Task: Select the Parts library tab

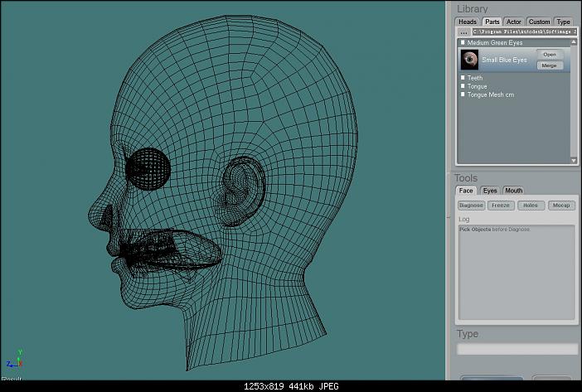Action: (x=492, y=22)
